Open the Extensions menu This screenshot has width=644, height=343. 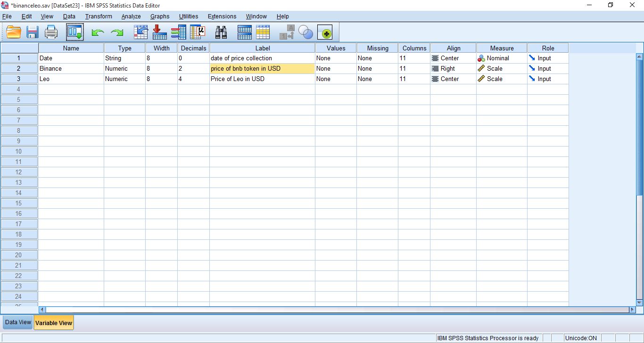tap(222, 16)
